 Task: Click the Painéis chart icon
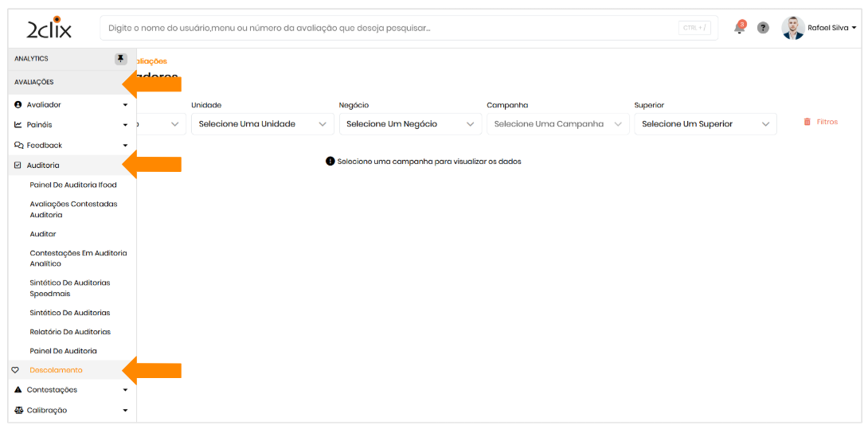click(18, 125)
